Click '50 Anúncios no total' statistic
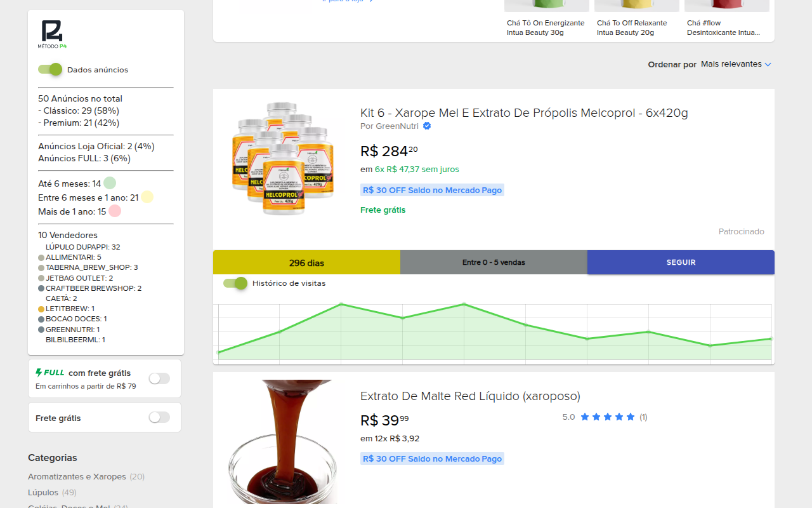The image size is (812, 508). pyautogui.click(x=80, y=98)
